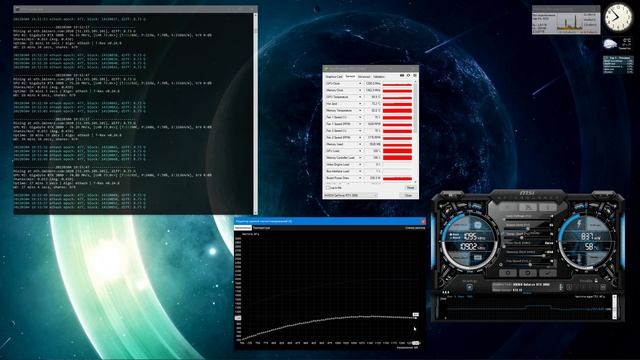The height and width of the screenshot is (360, 640).
Task: Open Afterburner settings tool icon at top
Action: pos(528,207)
